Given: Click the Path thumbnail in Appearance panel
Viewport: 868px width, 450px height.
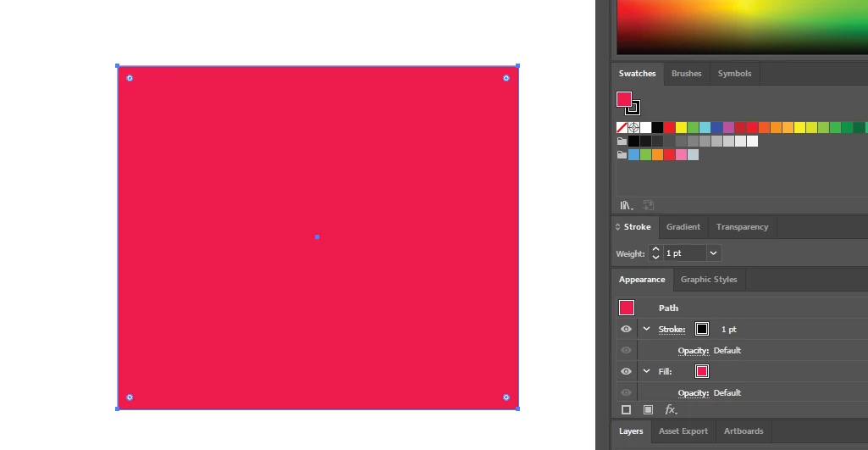Looking at the screenshot, I should [x=626, y=308].
